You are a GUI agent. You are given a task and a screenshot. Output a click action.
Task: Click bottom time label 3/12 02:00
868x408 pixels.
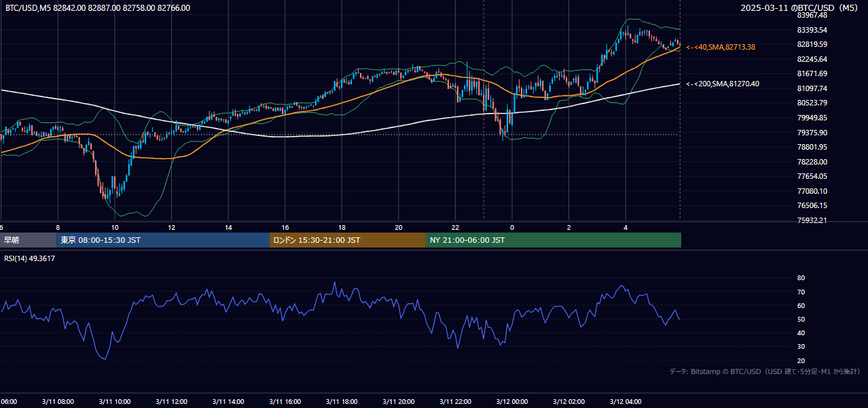click(x=569, y=402)
